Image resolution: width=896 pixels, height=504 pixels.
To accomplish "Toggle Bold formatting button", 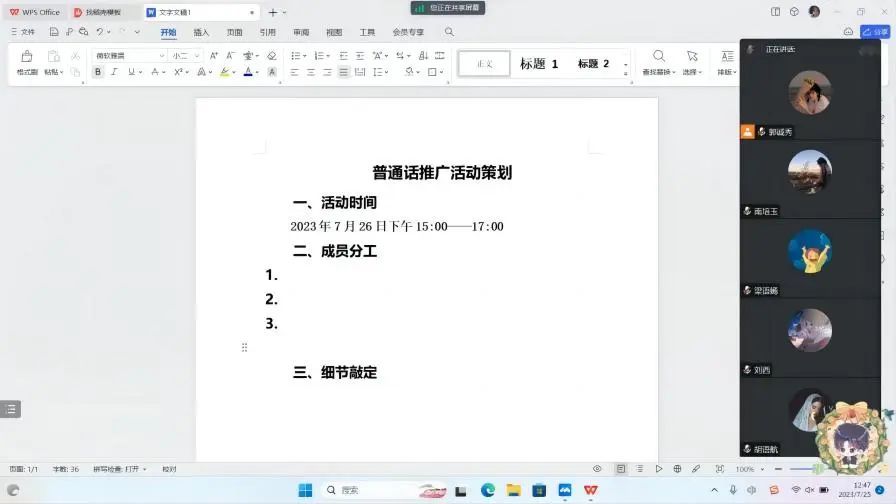I will tap(98, 72).
